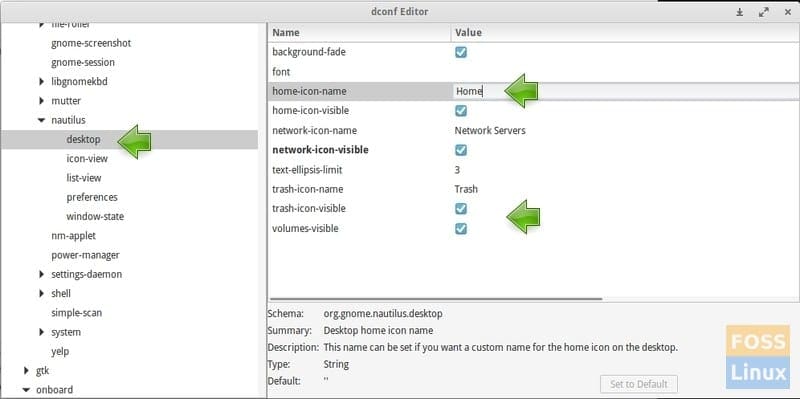Image resolution: width=800 pixels, height=399 pixels.
Task: Select the home-icon-name key
Action: click(x=309, y=91)
